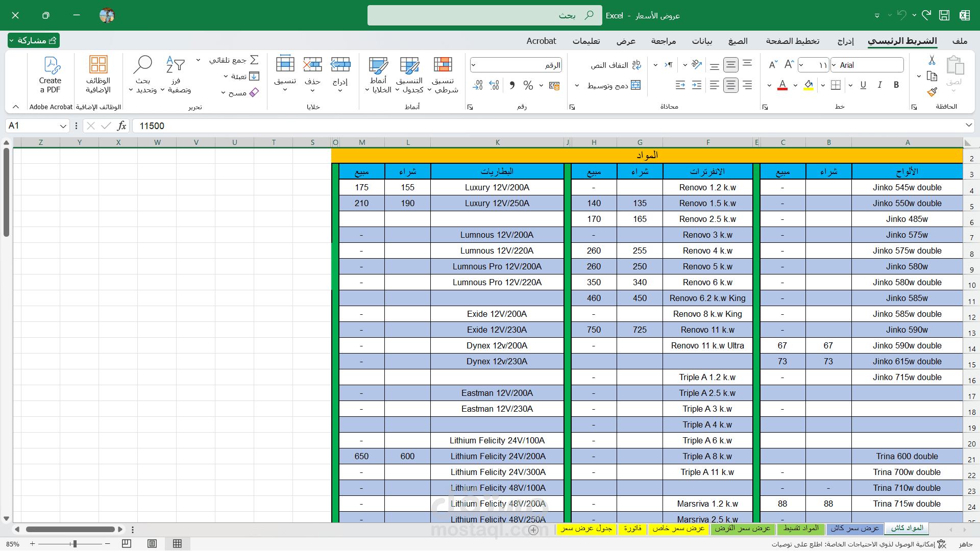Collapse the ribbon with the caret button

click(15, 107)
